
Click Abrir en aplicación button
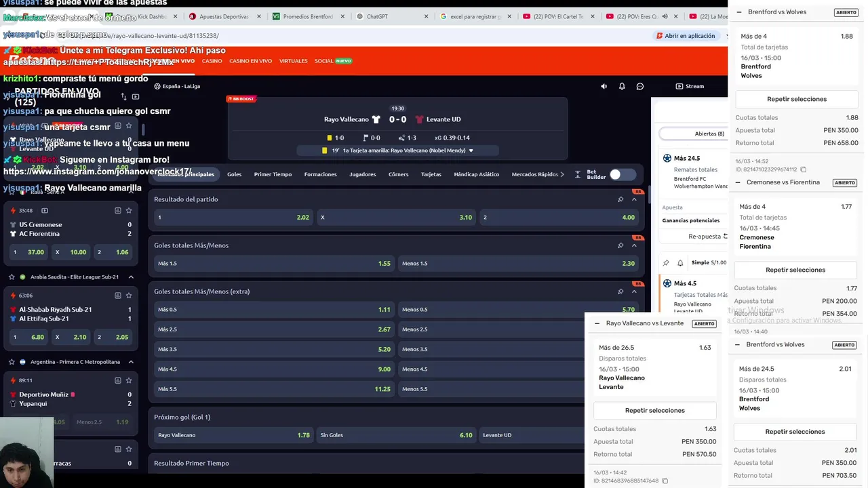pyautogui.click(x=685, y=36)
